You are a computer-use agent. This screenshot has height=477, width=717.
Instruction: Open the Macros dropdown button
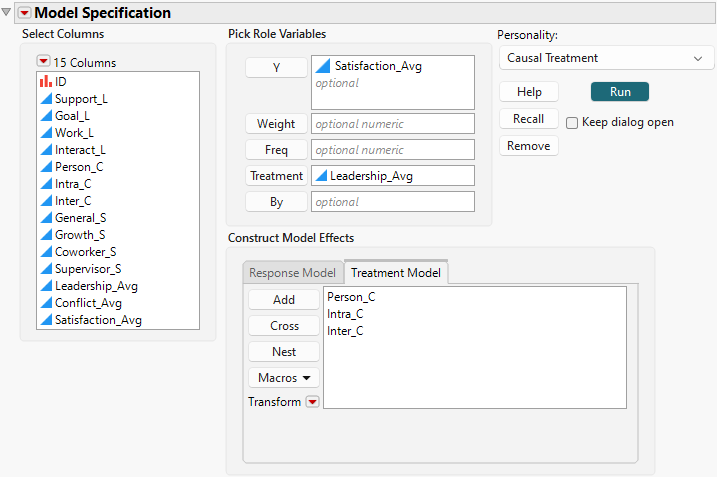(284, 378)
